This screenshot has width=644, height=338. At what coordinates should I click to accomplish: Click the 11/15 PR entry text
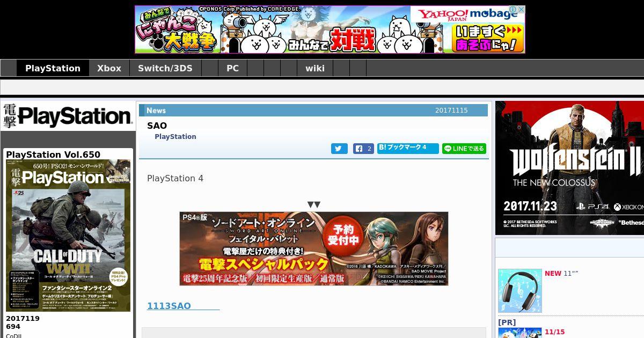pos(555,332)
